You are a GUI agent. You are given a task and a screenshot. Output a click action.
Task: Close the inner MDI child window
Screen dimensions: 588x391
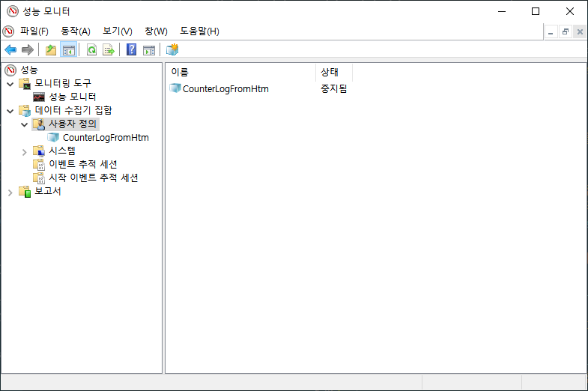click(580, 32)
